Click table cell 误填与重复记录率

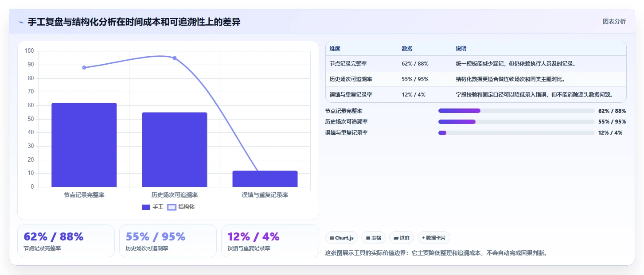(x=351, y=94)
